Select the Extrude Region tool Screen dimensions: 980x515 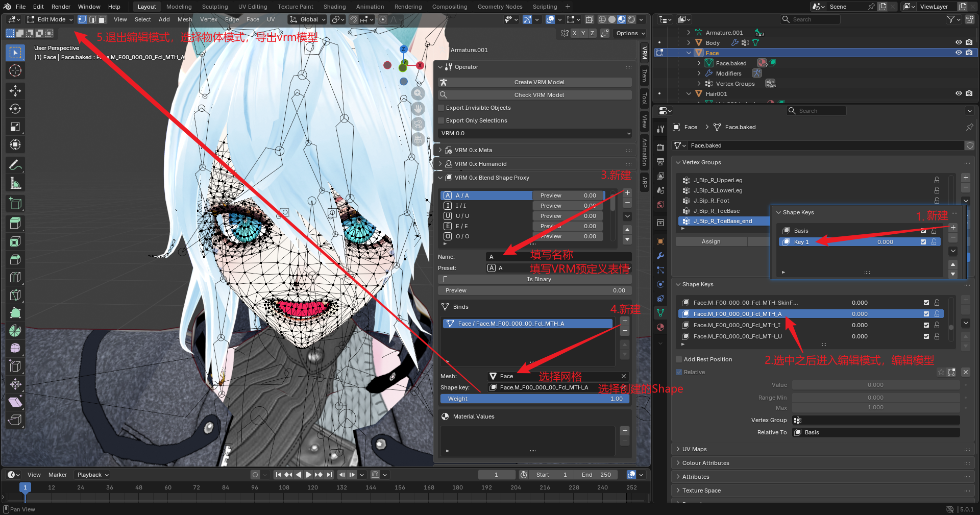(15, 223)
